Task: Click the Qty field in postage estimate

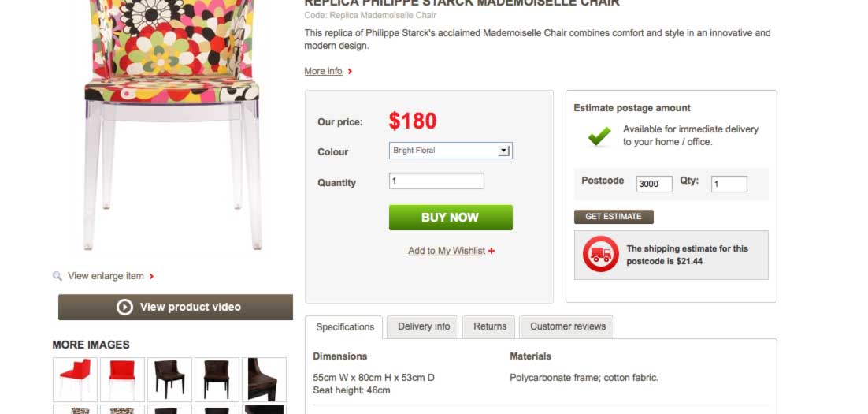Action: pos(729,184)
